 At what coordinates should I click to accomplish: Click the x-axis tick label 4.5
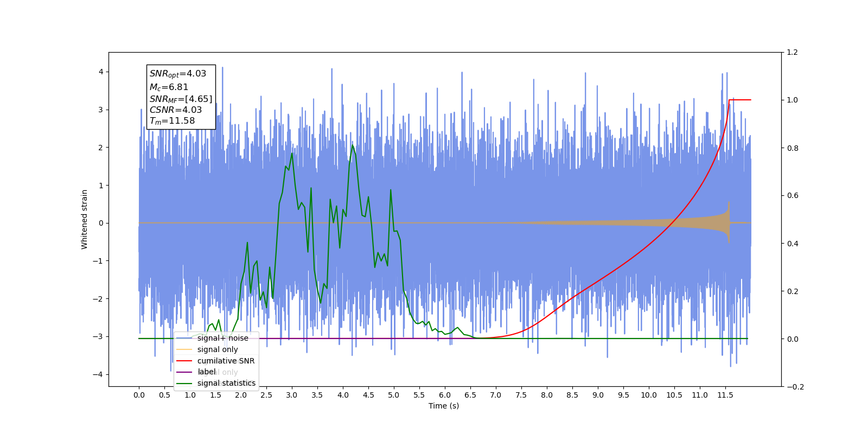[x=368, y=395]
